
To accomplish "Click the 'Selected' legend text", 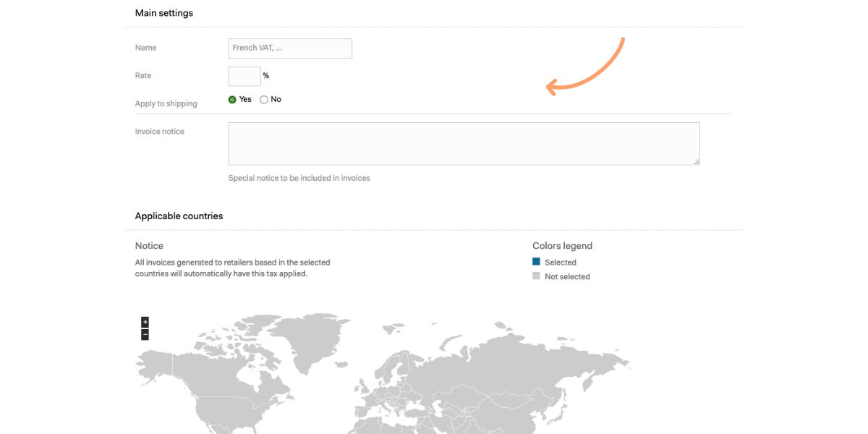I will 561,263.
